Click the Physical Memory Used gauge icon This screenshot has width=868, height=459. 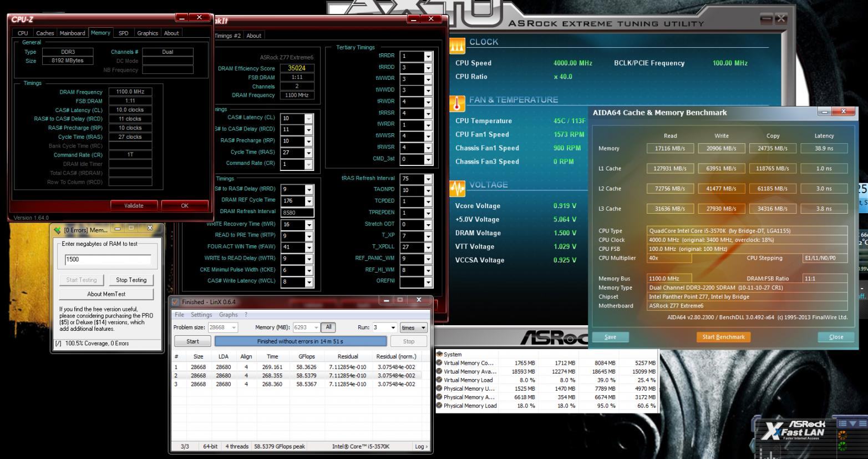440,389
